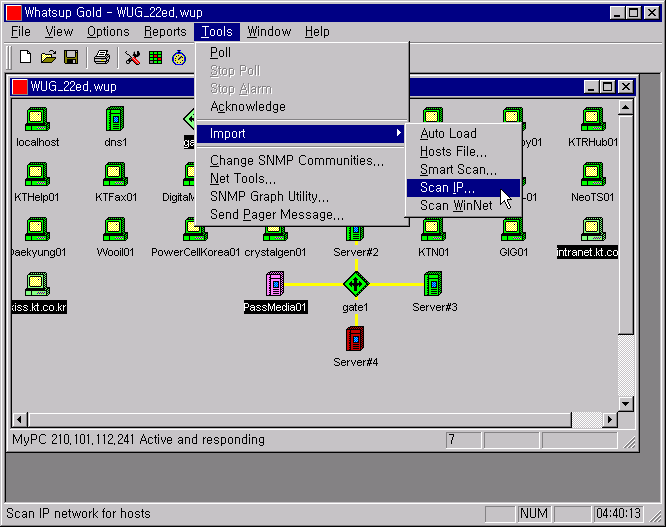
Task: Select the Server#3 icon
Action: (x=433, y=284)
